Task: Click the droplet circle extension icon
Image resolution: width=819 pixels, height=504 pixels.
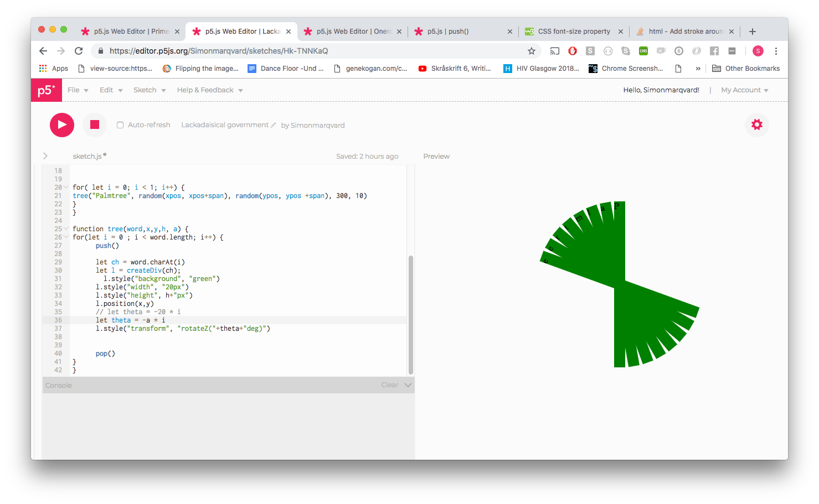Action: pos(679,51)
